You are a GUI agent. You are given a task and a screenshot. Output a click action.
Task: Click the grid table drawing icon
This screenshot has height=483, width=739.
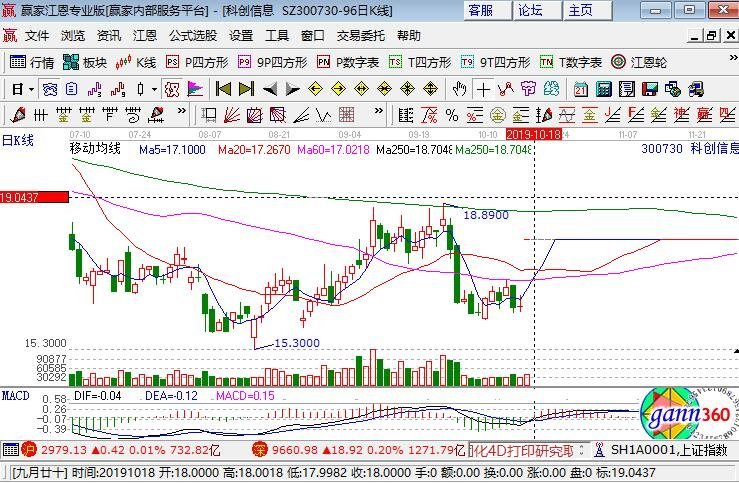click(x=346, y=115)
